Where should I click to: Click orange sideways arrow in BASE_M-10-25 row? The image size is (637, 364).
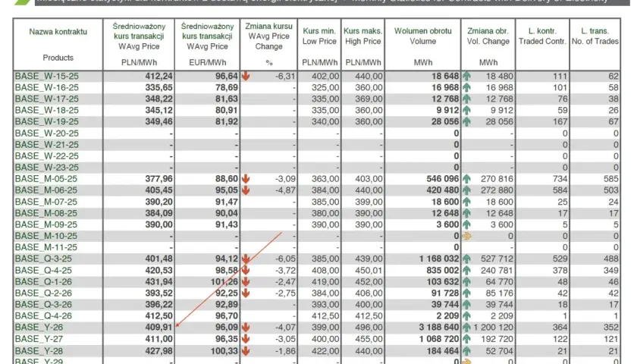(466, 236)
